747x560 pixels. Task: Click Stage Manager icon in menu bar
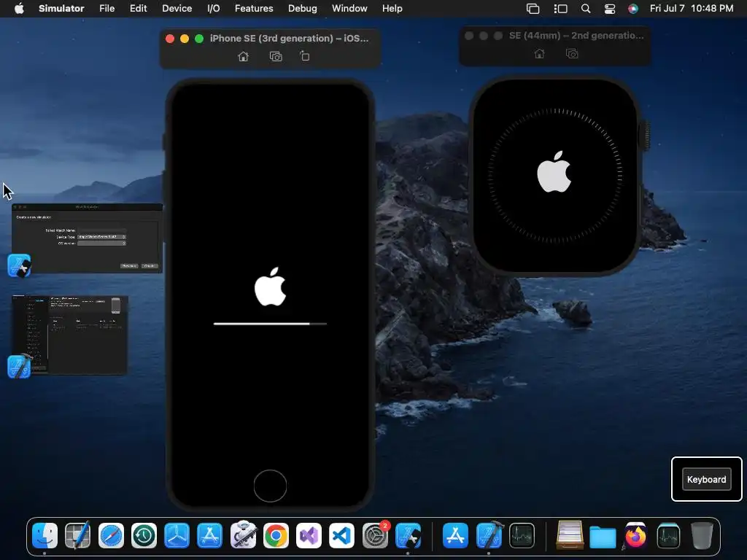pos(561,9)
